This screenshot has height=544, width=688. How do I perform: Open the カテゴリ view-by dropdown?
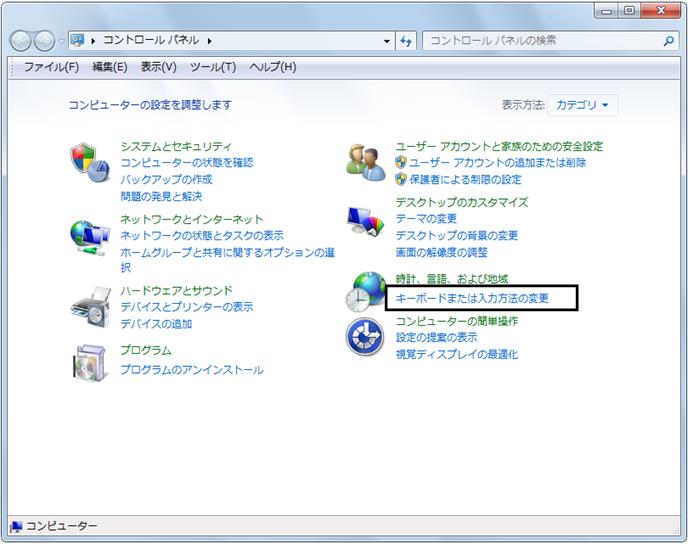(582, 105)
